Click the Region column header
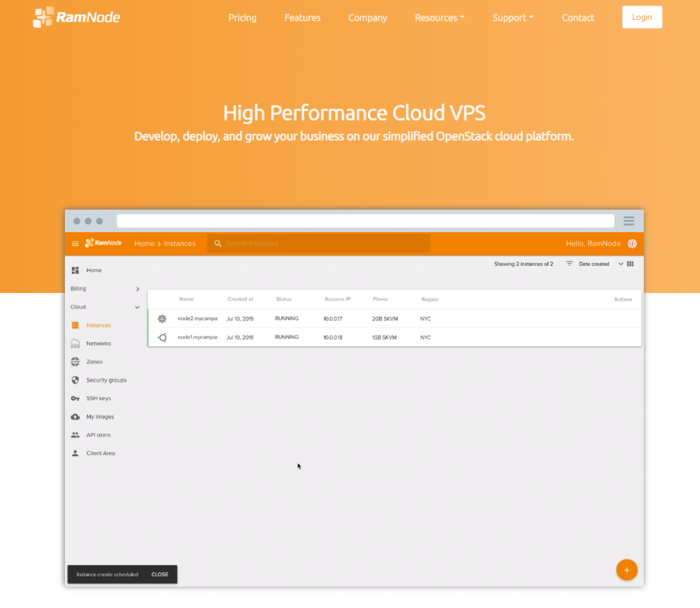The width and height of the screenshot is (700, 608). (429, 299)
